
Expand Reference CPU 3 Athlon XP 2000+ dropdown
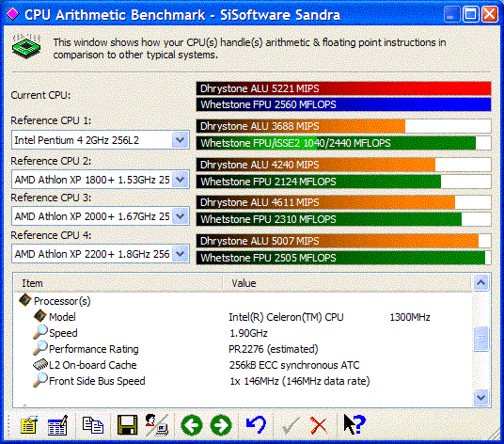180,216
